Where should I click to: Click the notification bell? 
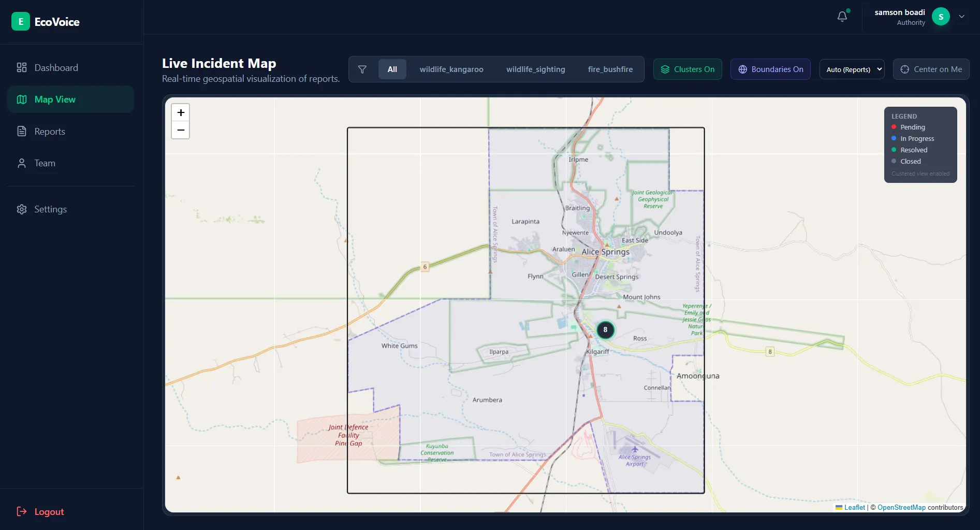[x=841, y=16]
